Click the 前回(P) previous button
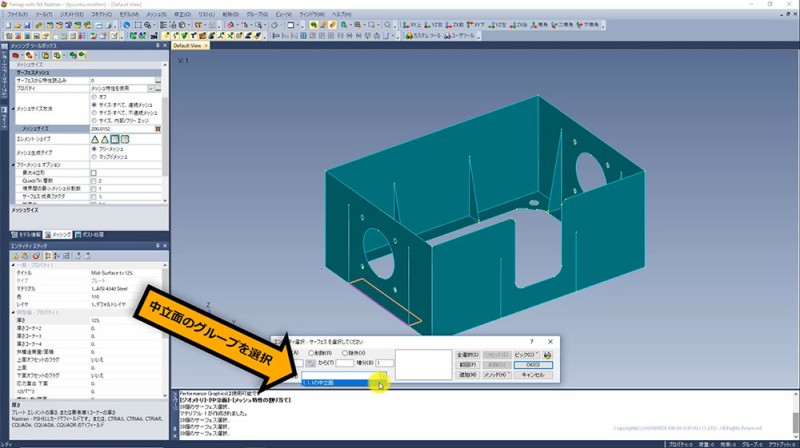Viewport: 800px width, 448px height. pyautogui.click(x=467, y=365)
